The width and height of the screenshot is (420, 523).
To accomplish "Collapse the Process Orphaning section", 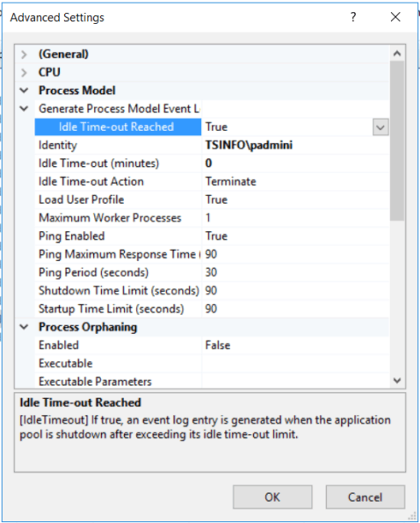I will pyautogui.click(x=24, y=327).
